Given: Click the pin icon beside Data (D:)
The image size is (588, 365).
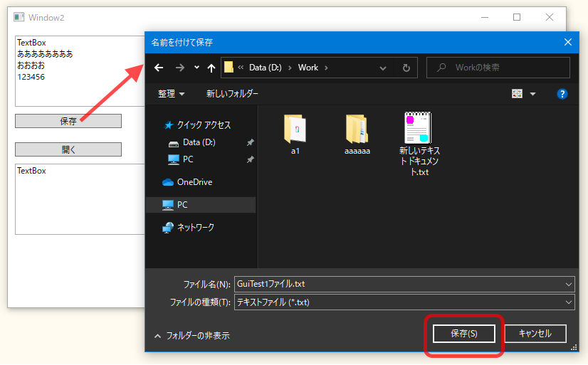Looking at the screenshot, I should pos(250,142).
